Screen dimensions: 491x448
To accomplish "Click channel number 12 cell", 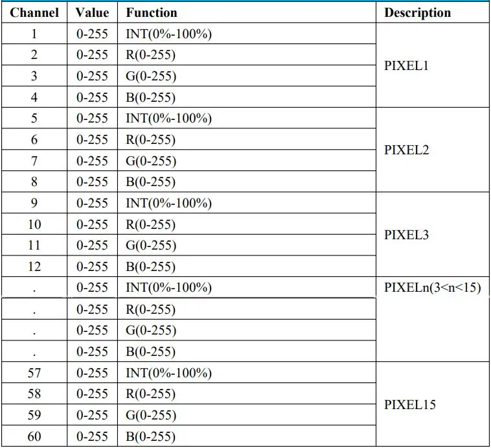I will tap(34, 266).
